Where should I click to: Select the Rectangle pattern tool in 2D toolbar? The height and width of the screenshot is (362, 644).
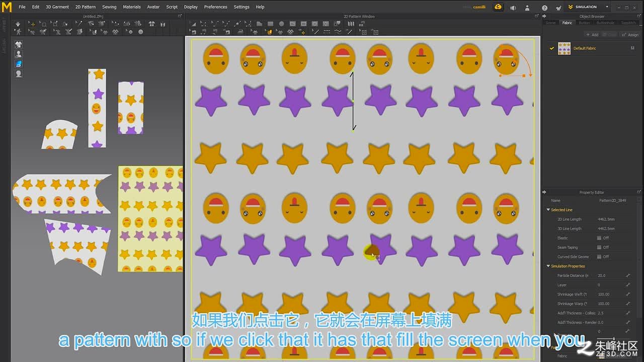271,24
